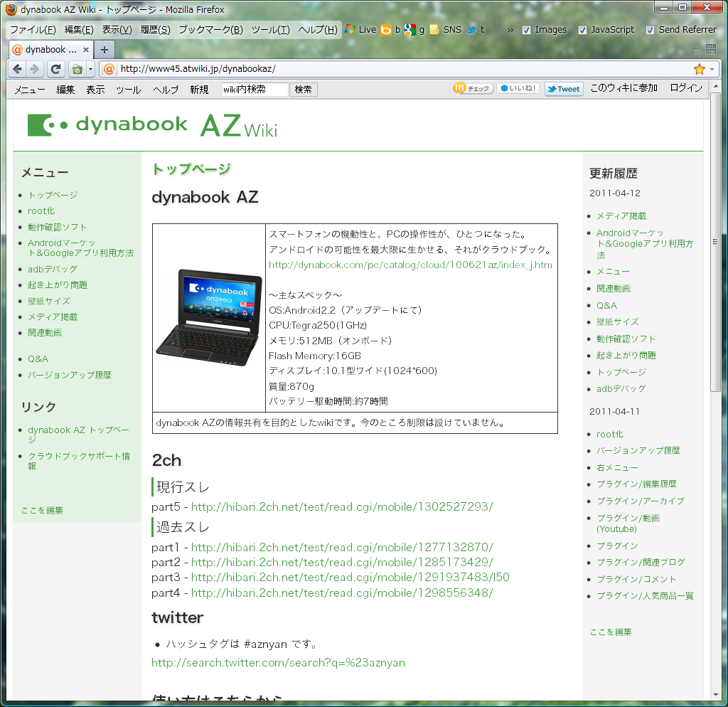This screenshot has height=707, width=728.
Task: Bookmark page with the star icon
Action: click(x=700, y=69)
